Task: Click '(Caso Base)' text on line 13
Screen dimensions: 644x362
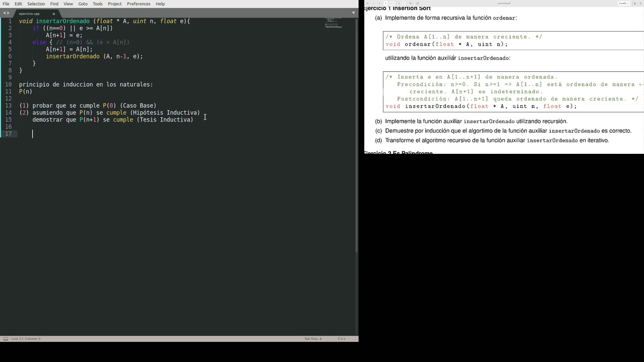Action: coord(138,106)
